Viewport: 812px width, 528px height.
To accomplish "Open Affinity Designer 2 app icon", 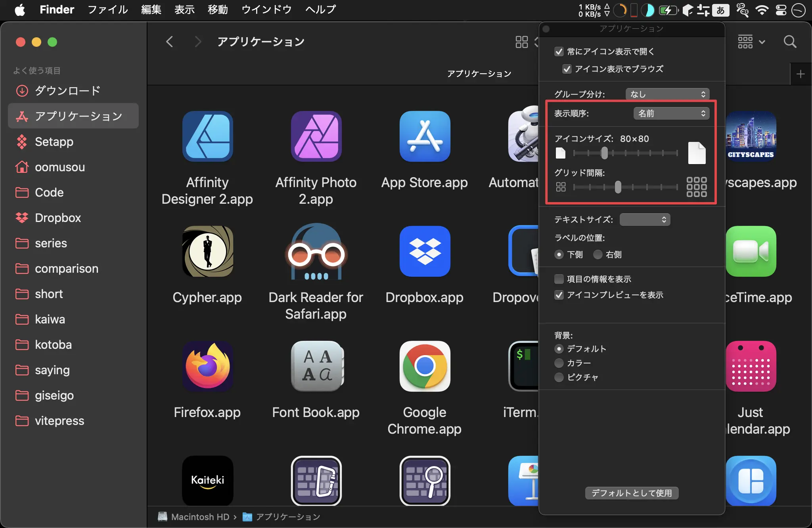I will 207,136.
